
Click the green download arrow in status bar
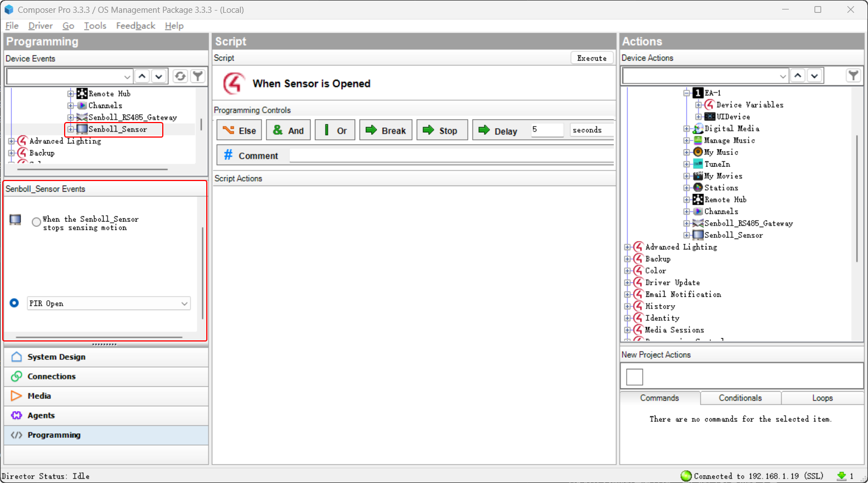[841, 476]
